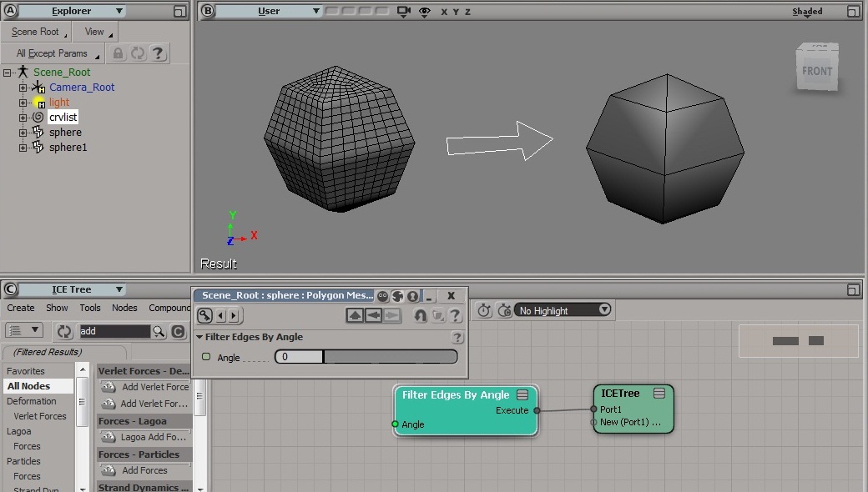This screenshot has height=492, width=868.
Task: Click the property page lock key icon
Action: click(204, 315)
